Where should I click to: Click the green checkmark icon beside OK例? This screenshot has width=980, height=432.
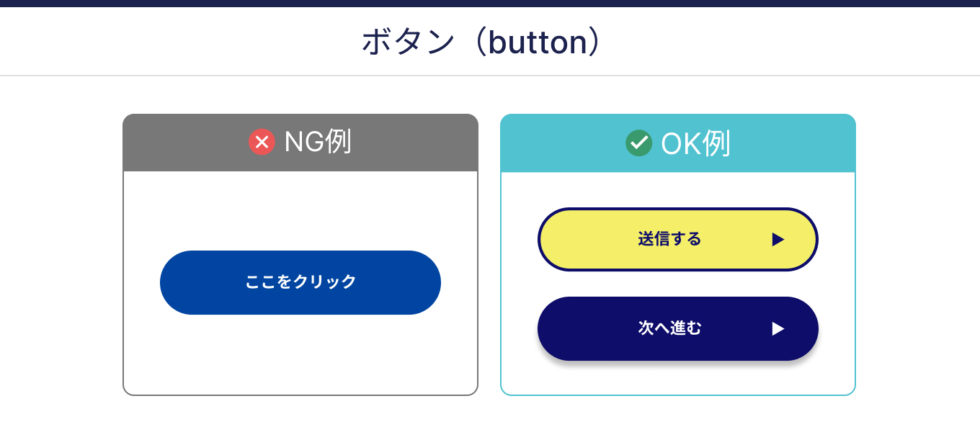[x=638, y=143]
